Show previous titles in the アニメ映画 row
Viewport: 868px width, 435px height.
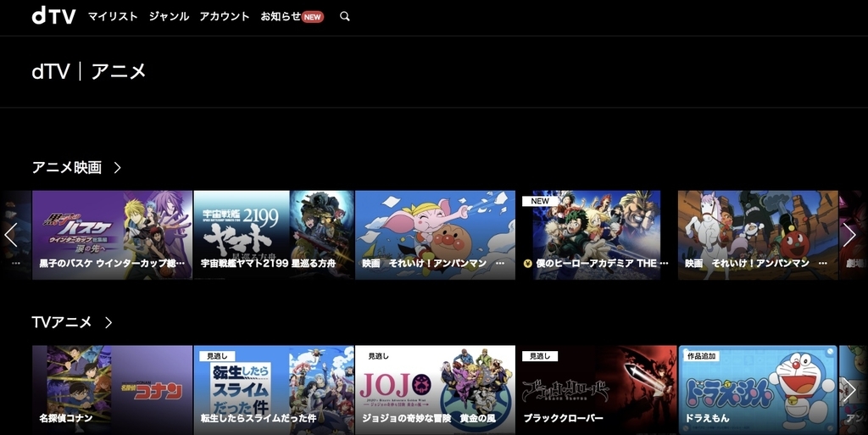tap(11, 235)
